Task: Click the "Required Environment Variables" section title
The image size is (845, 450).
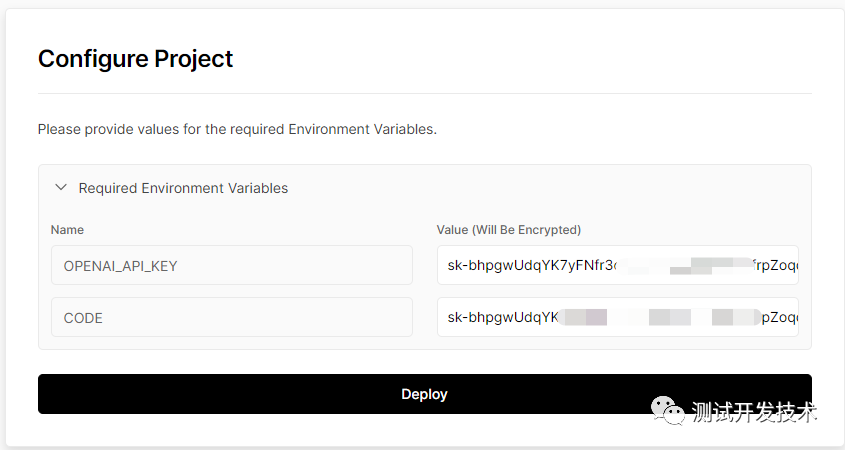Action: 183,188
